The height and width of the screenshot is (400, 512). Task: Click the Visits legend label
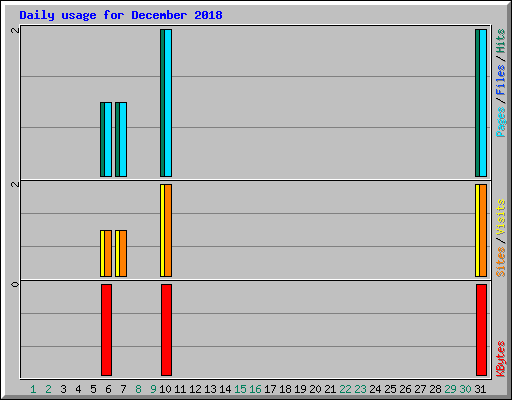pos(500,217)
